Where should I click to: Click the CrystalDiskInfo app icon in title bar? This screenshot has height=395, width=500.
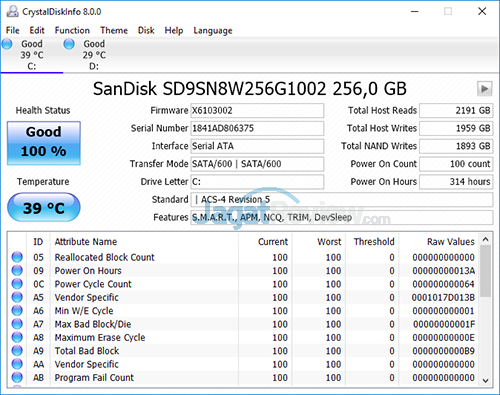(x=12, y=11)
